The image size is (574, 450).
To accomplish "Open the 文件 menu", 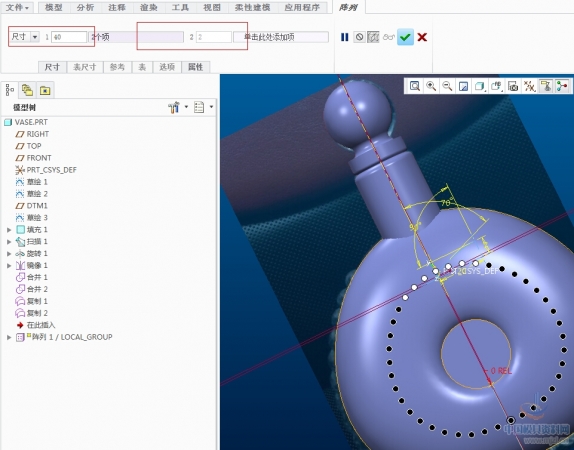I will coord(17,7).
